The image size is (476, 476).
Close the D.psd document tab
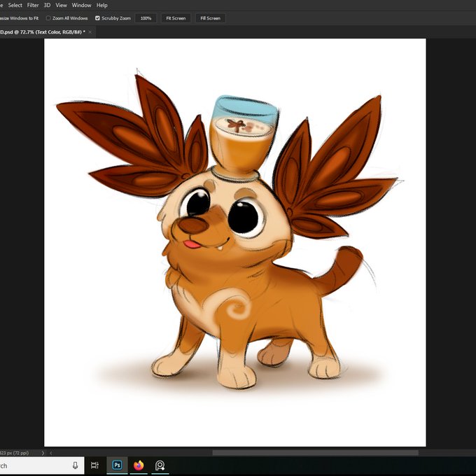(x=90, y=32)
